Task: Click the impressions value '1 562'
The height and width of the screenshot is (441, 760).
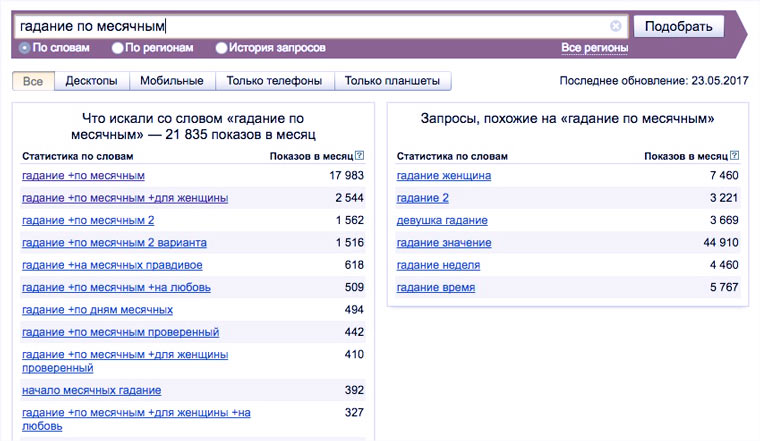Action: coord(350,220)
